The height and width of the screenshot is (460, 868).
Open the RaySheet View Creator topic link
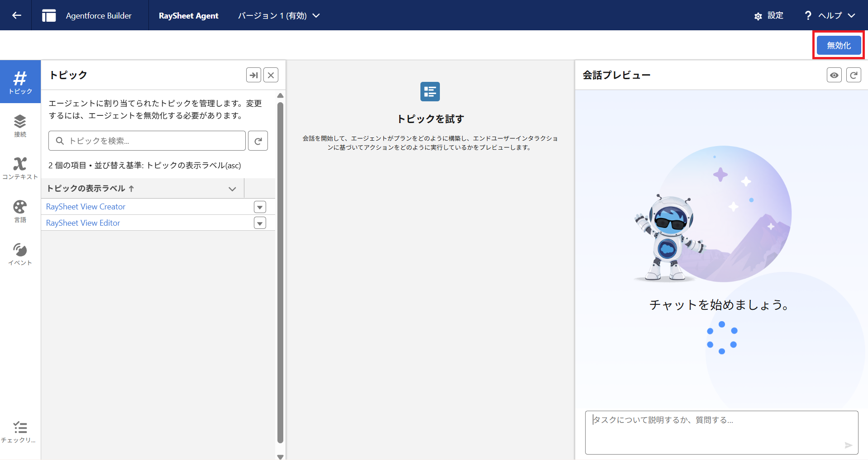point(86,207)
